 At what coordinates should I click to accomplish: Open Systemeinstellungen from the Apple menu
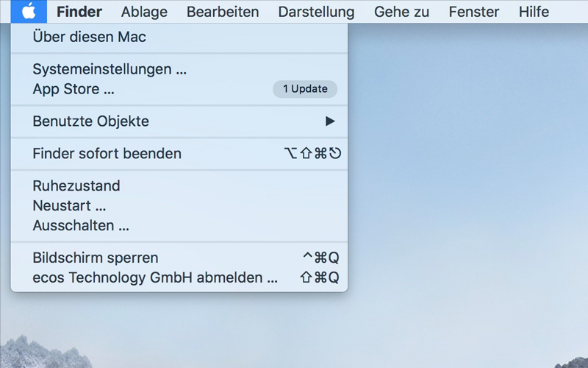point(110,70)
